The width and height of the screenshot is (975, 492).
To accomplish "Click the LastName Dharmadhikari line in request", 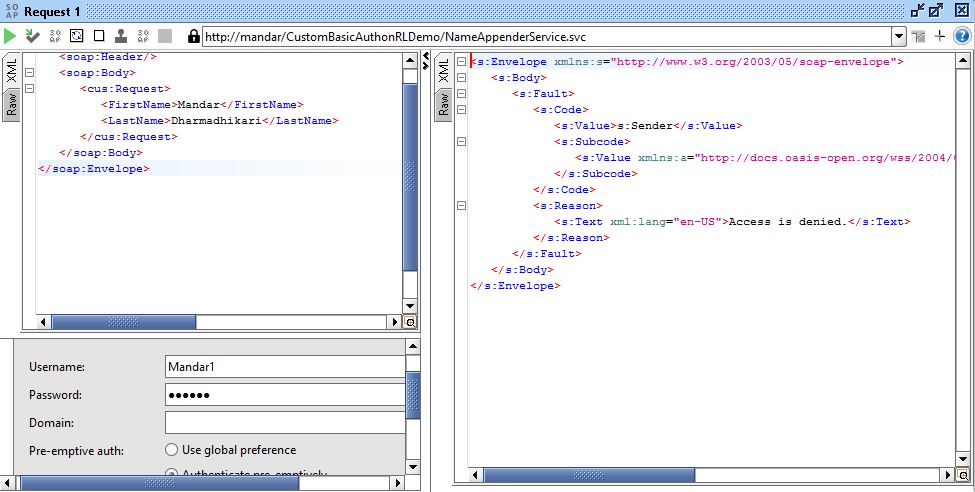I will pos(219,121).
